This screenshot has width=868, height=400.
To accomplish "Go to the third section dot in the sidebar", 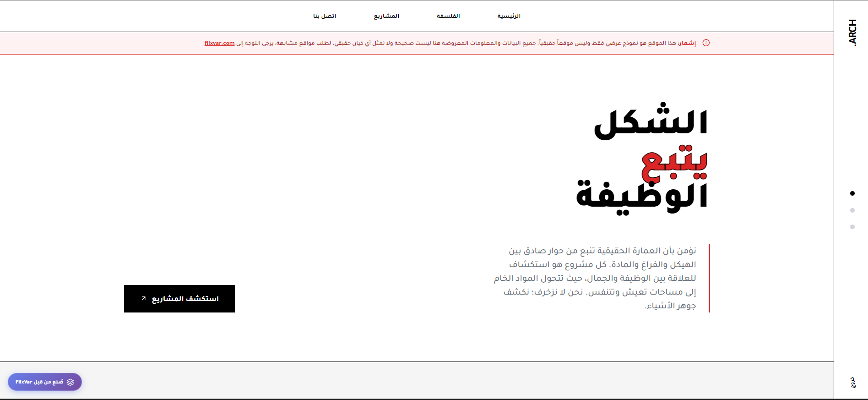I will [x=852, y=227].
